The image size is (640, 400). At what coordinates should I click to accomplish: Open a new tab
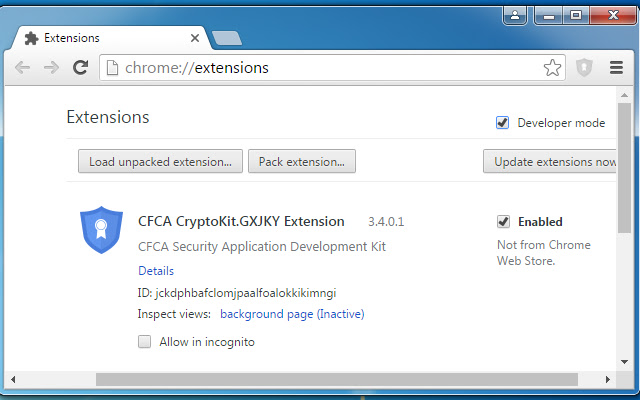227,38
